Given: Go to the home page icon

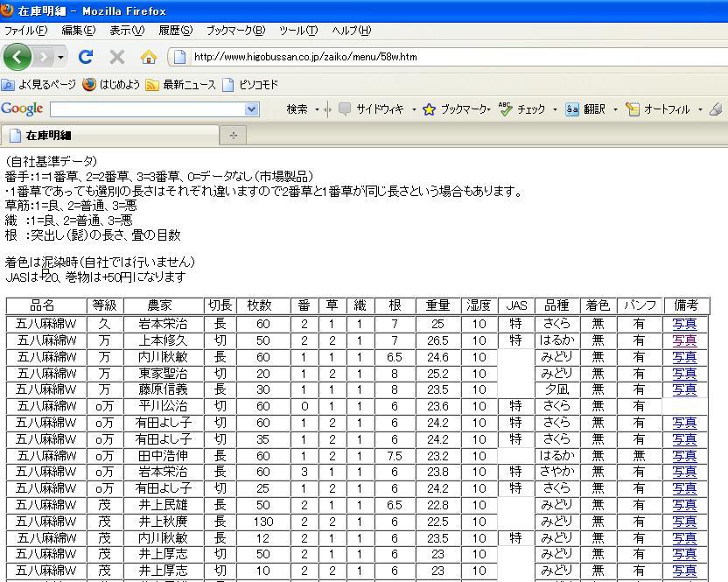Looking at the screenshot, I should click(x=148, y=57).
